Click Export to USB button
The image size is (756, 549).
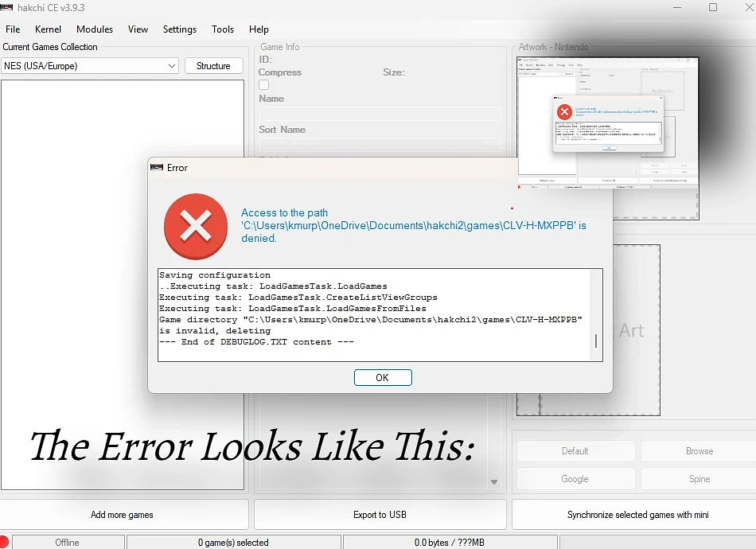[380, 514]
